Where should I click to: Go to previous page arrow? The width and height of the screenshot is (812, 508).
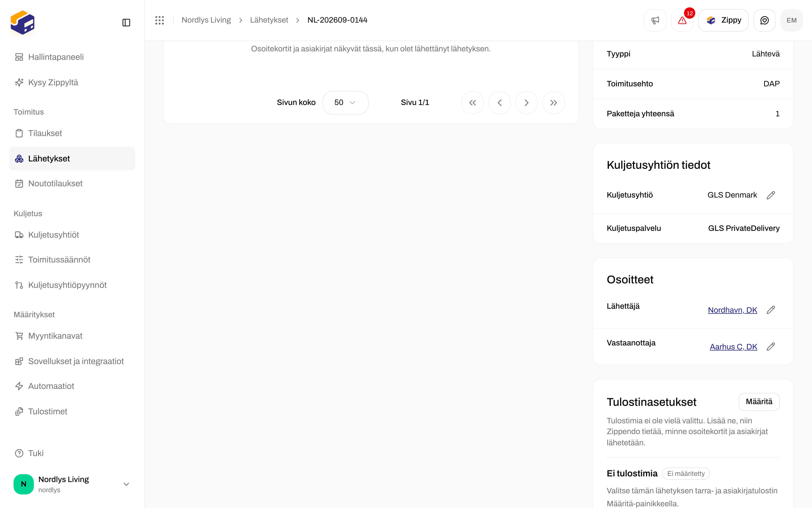tap(500, 102)
